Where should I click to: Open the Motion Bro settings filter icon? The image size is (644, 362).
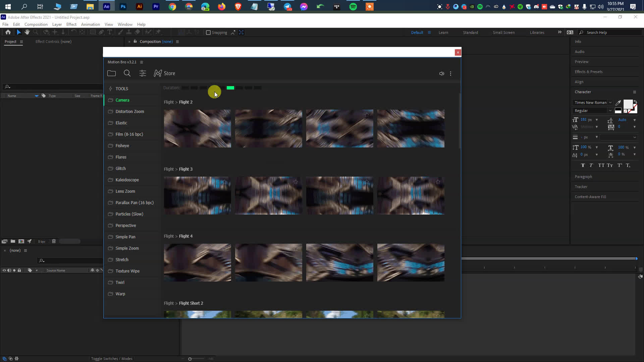point(143,73)
